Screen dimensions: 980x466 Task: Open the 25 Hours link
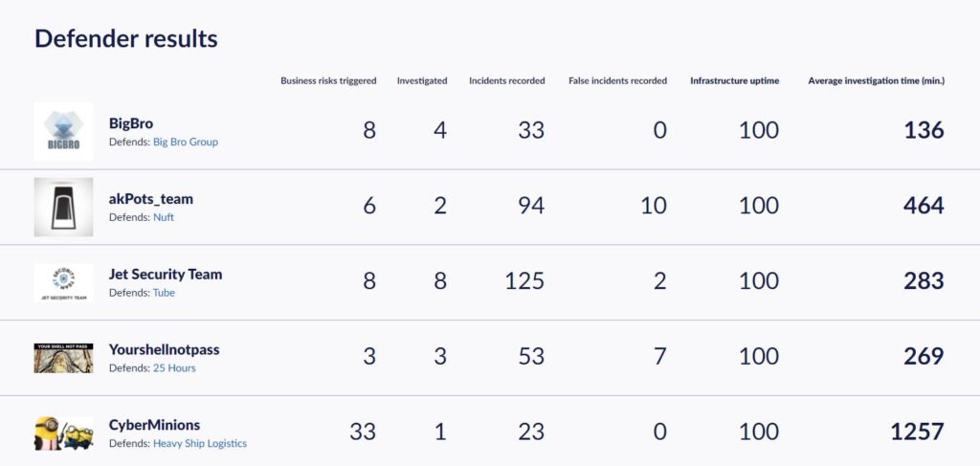[174, 368]
